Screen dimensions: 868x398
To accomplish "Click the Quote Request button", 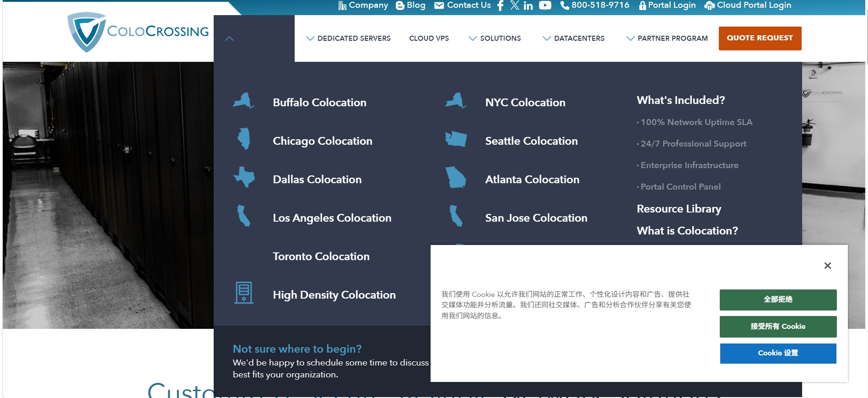I will [760, 38].
